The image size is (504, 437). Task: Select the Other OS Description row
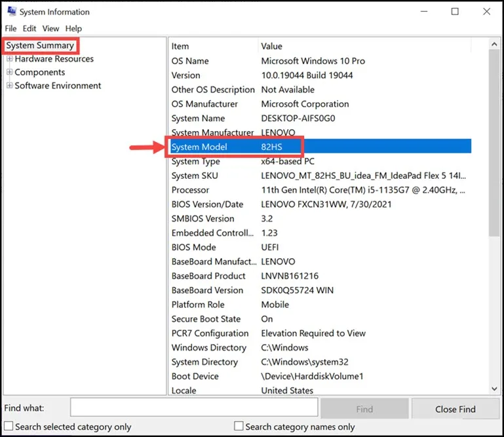[320, 90]
